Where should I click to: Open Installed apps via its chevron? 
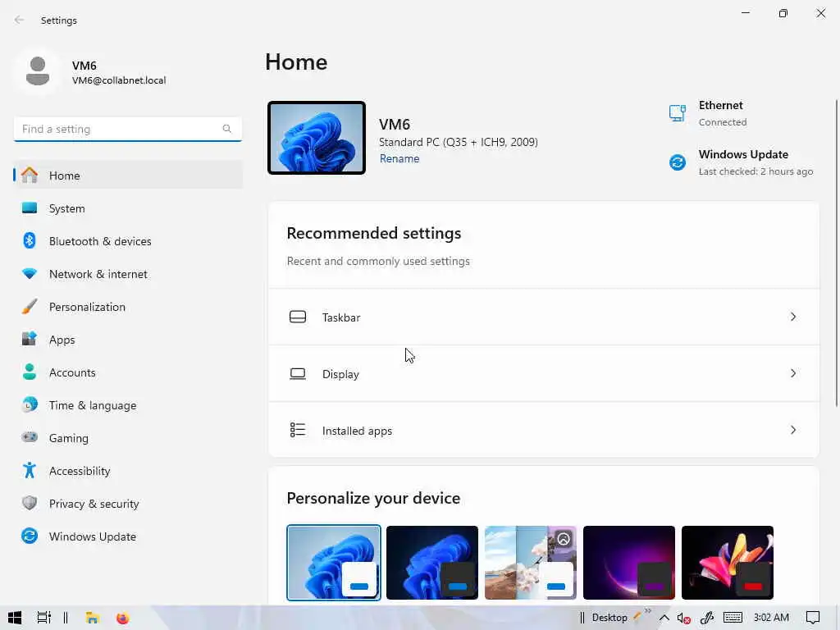pos(793,430)
